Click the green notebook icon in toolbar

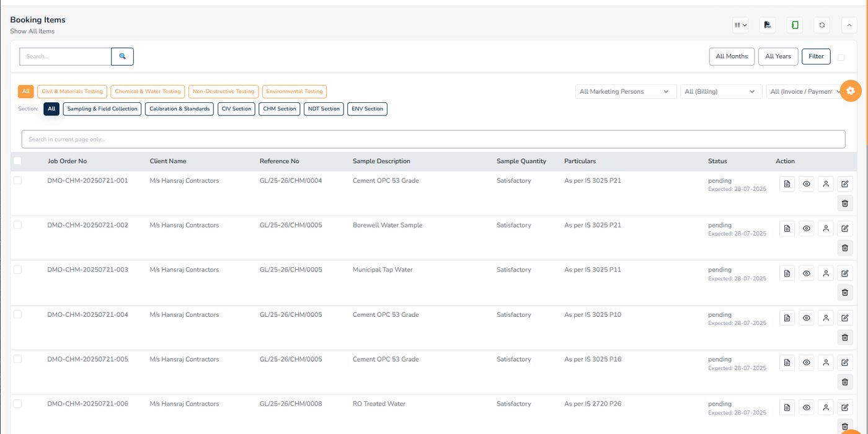[795, 25]
